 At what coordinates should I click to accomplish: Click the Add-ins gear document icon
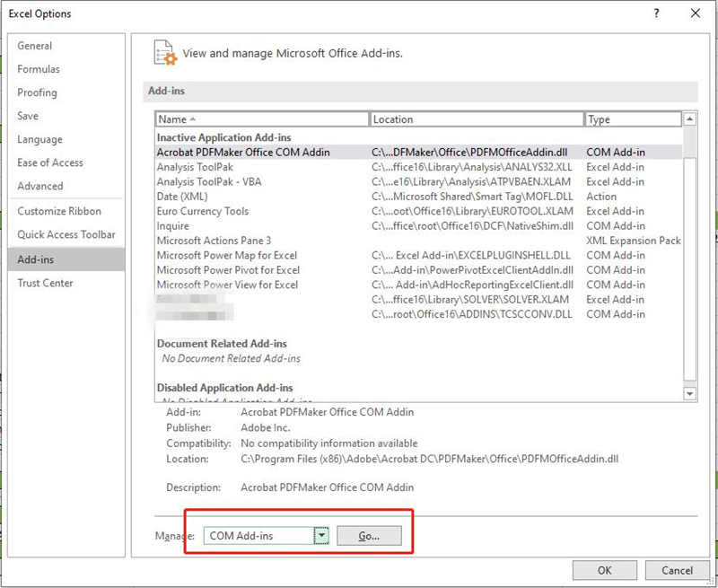coord(163,52)
